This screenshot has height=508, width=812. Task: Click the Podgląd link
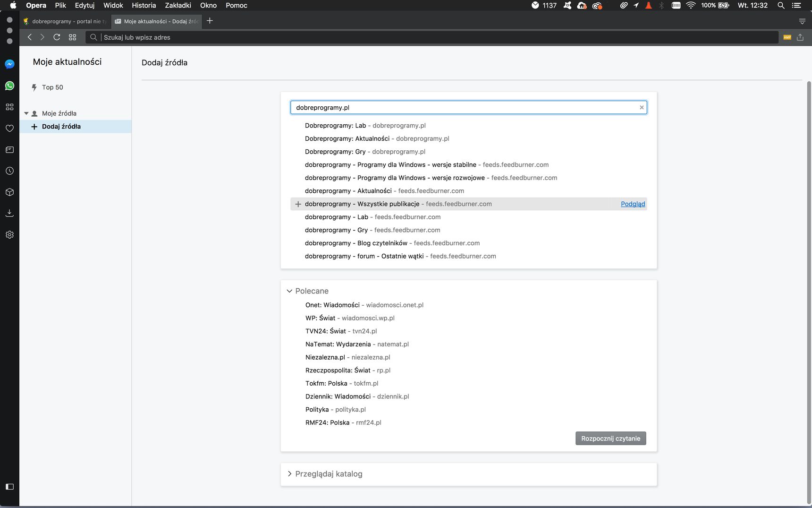tap(633, 204)
